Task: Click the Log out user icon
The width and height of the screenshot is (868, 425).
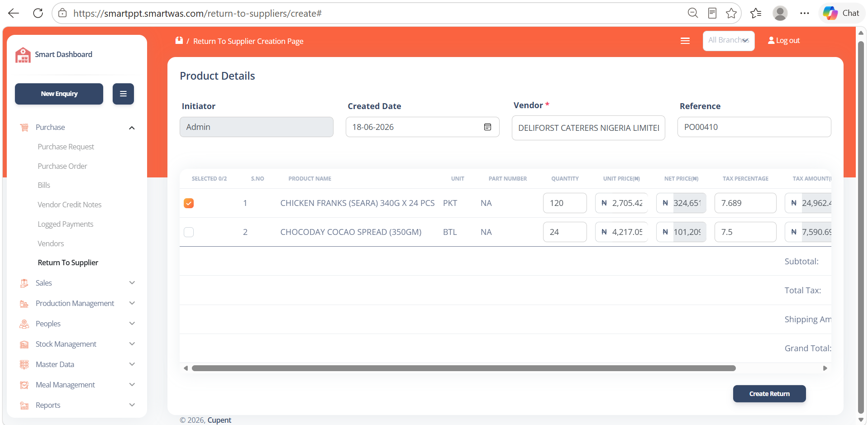Action: click(771, 40)
